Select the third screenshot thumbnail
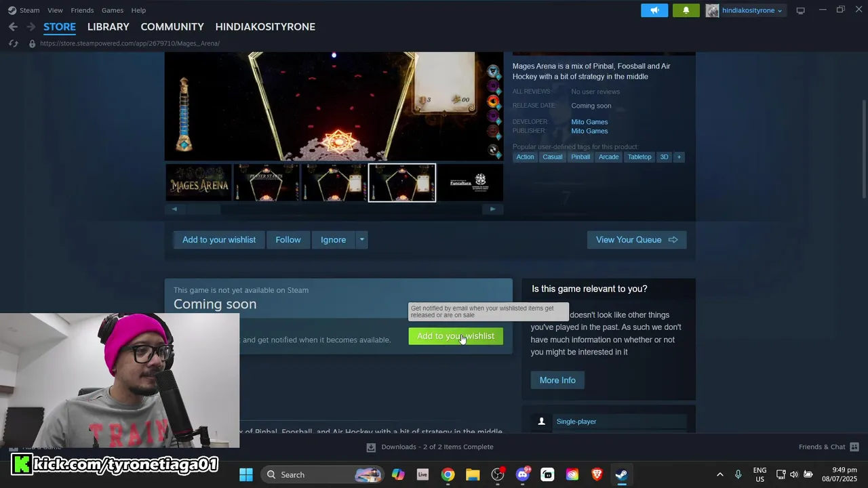Viewport: 868px width, 488px height. point(334,182)
